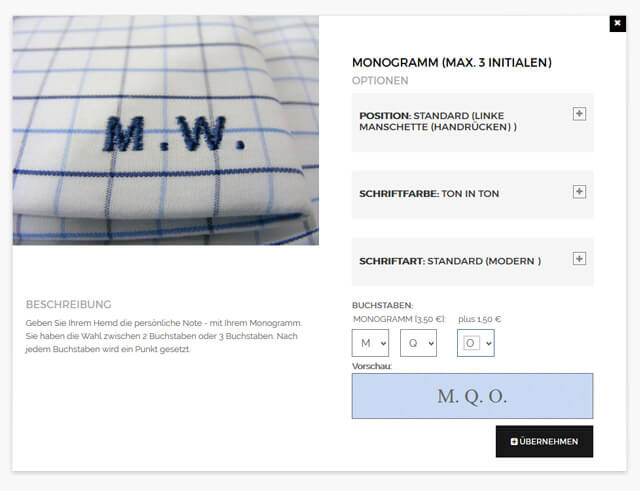This screenshot has height=491, width=640.
Task: Close the monogram dialog with the X
Action: 618,23
